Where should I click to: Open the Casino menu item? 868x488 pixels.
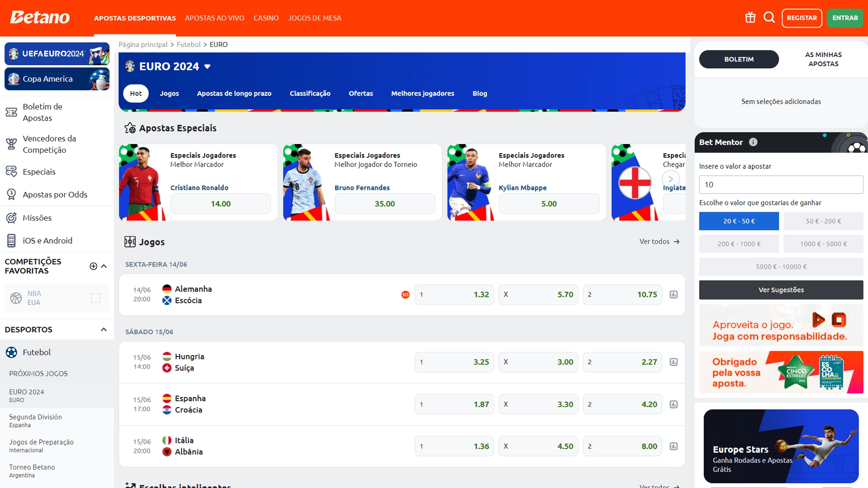click(x=266, y=18)
